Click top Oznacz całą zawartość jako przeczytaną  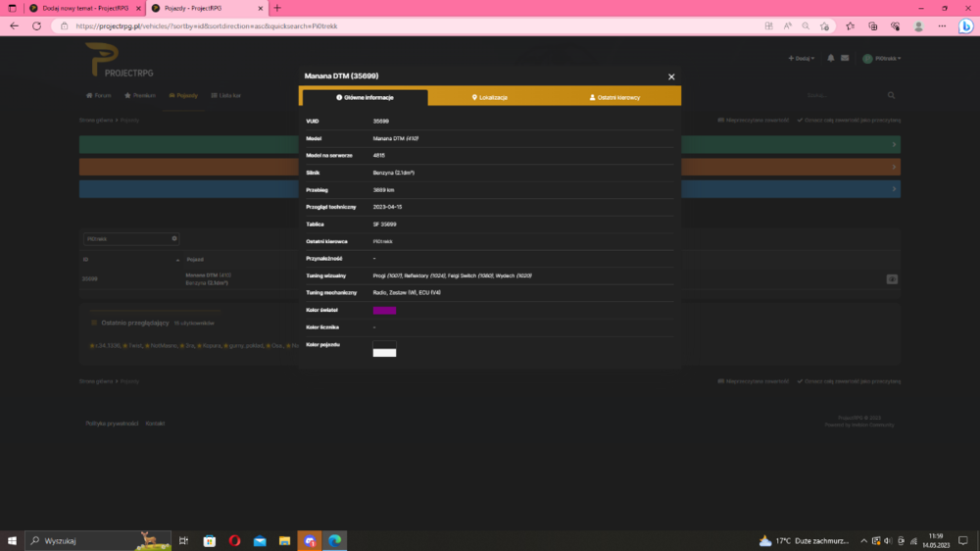[849, 120]
